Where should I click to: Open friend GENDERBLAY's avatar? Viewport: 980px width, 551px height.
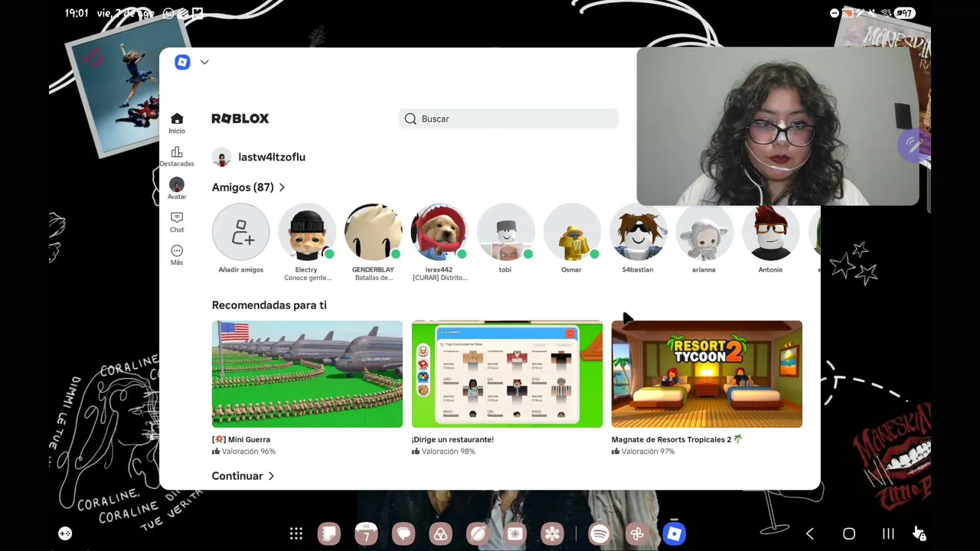[x=373, y=233]
